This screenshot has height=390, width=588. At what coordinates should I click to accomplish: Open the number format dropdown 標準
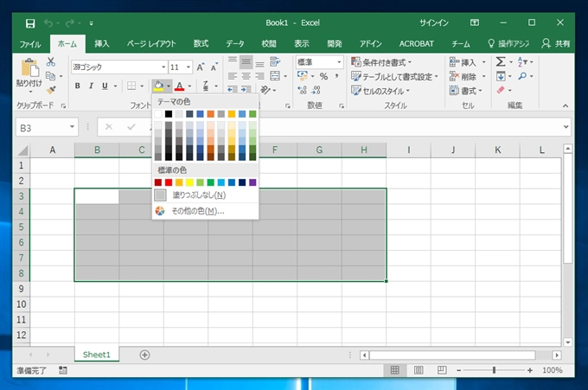(x=339, y=62)
